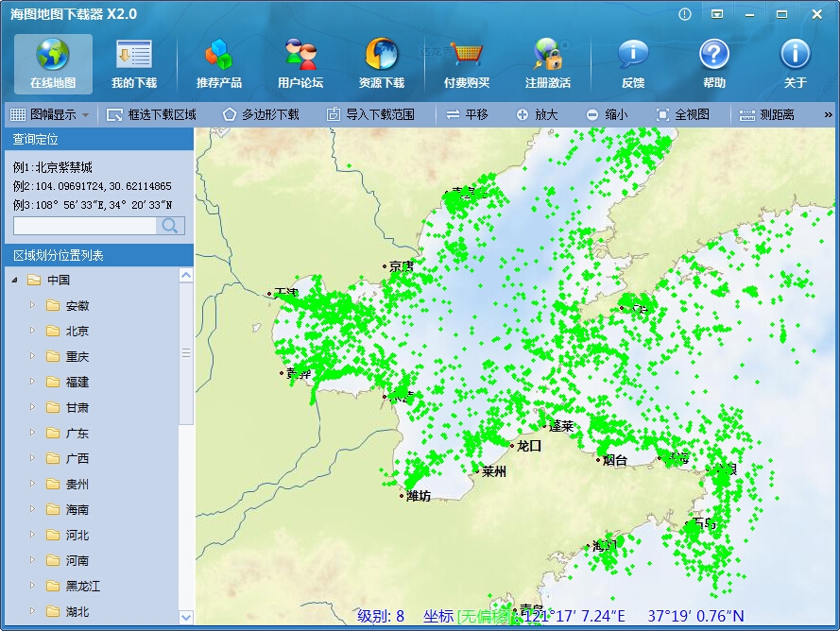
Task: Expand the 广西 folder arrow
Action: tap(32, 458)
